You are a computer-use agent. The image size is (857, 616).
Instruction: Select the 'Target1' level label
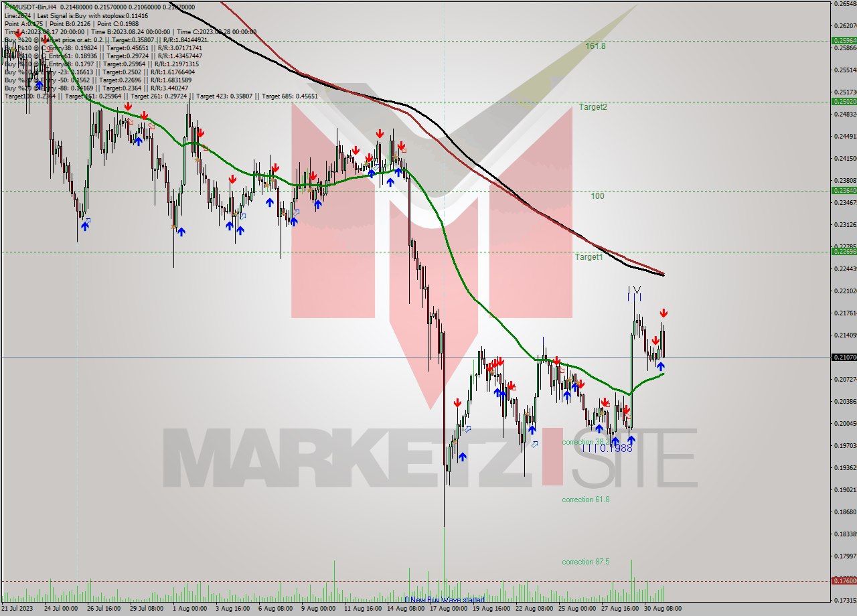click(x=589, y=256)
